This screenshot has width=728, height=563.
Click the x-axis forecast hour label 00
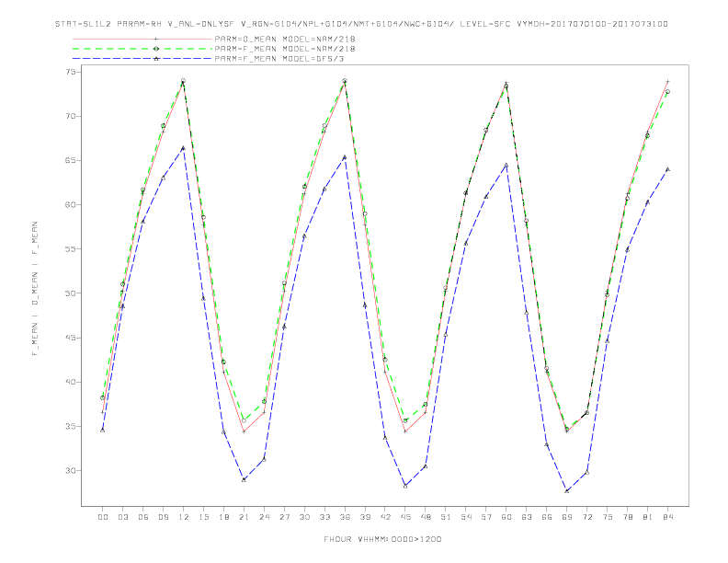pos(103,517)
